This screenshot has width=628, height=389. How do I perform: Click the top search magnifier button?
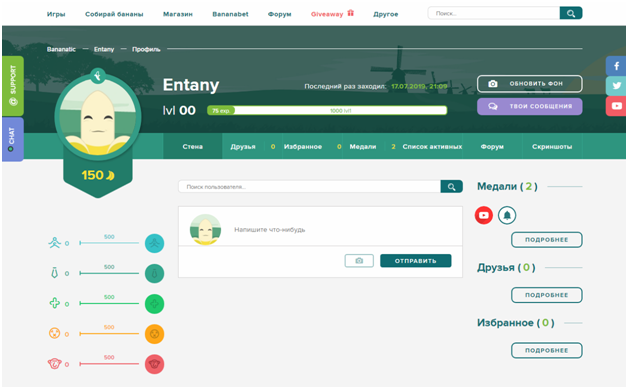(571, 13)
